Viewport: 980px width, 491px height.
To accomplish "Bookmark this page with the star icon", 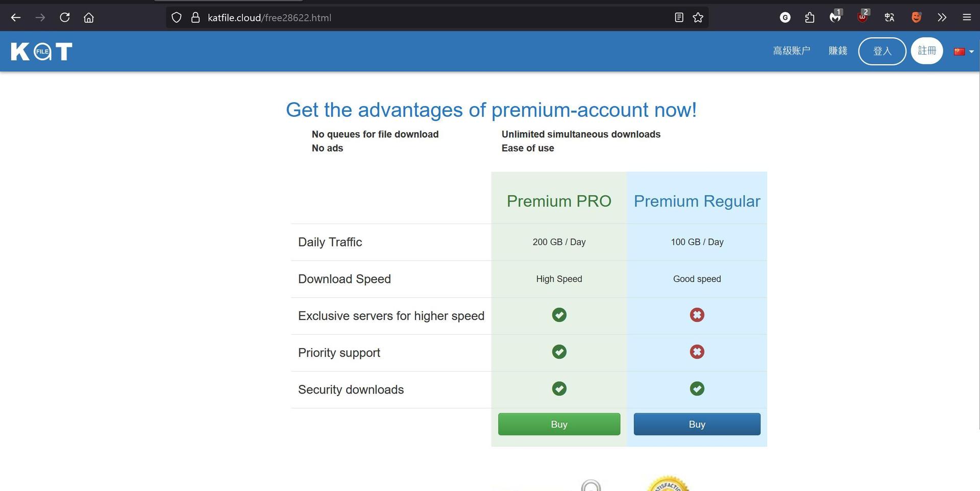I will click(698, 18).
